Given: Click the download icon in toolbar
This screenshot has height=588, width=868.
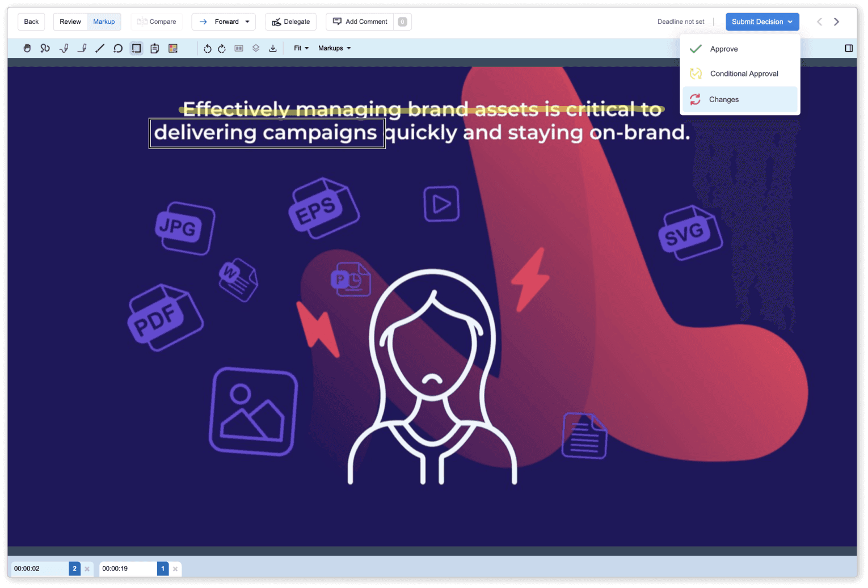Looking at the screenshot, I should tap(273, 48).
